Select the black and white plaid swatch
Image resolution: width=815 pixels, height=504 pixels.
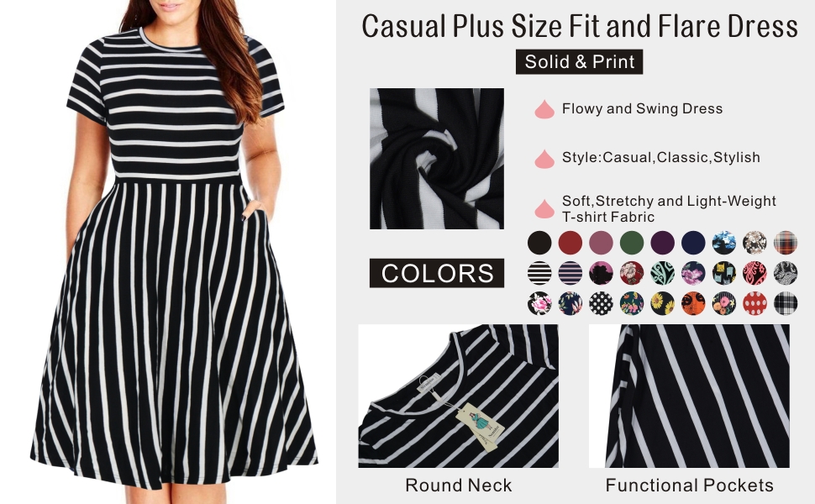coord(786,303)
